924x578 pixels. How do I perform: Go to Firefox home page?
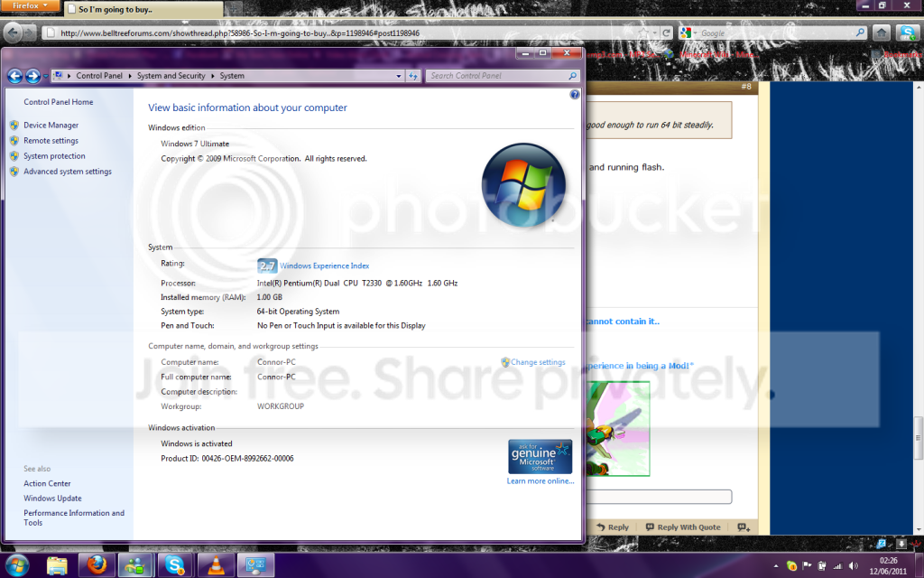pyautogui.click(x=881, y=33)
